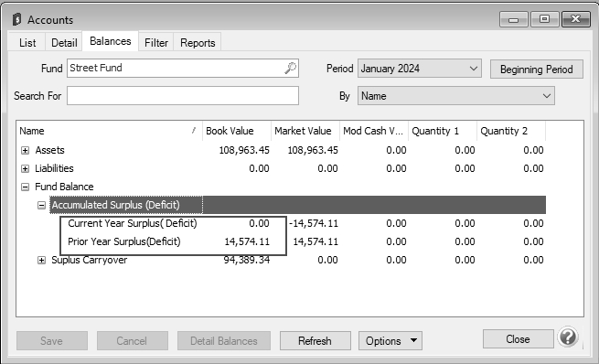Image resolution: width=599 pixels, height=364 pixels.
Task: Expand the Assets tree node
Action: (26, 151)
